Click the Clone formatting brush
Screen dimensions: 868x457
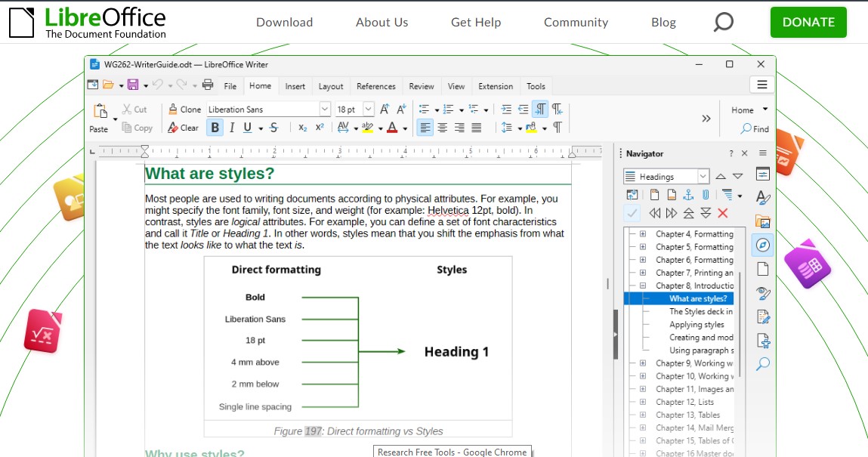pos(184,110)
